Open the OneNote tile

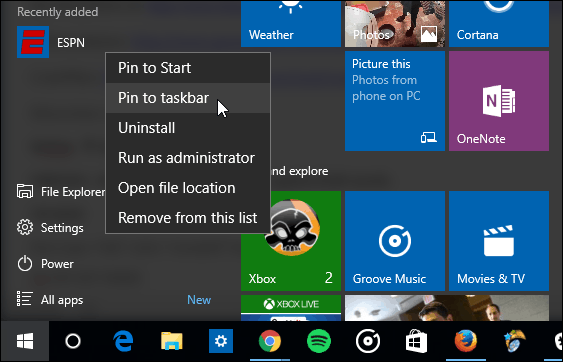[x=499, y=101]
